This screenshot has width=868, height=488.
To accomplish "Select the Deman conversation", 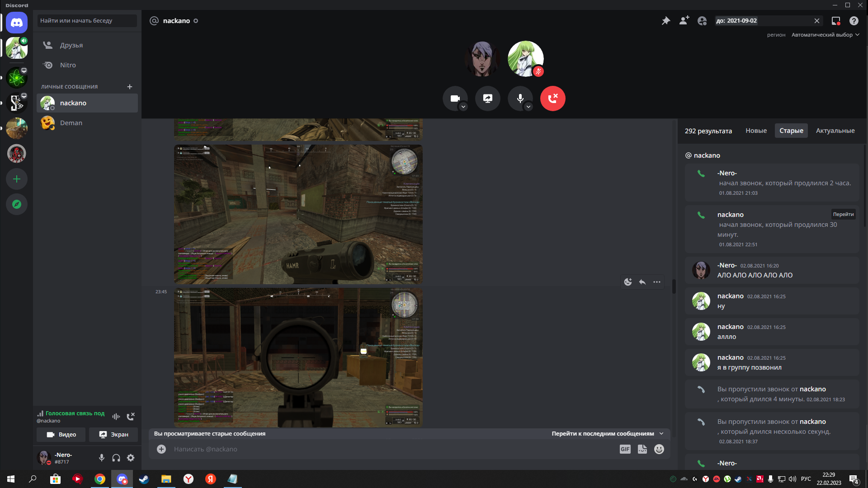I will point(87,123).
